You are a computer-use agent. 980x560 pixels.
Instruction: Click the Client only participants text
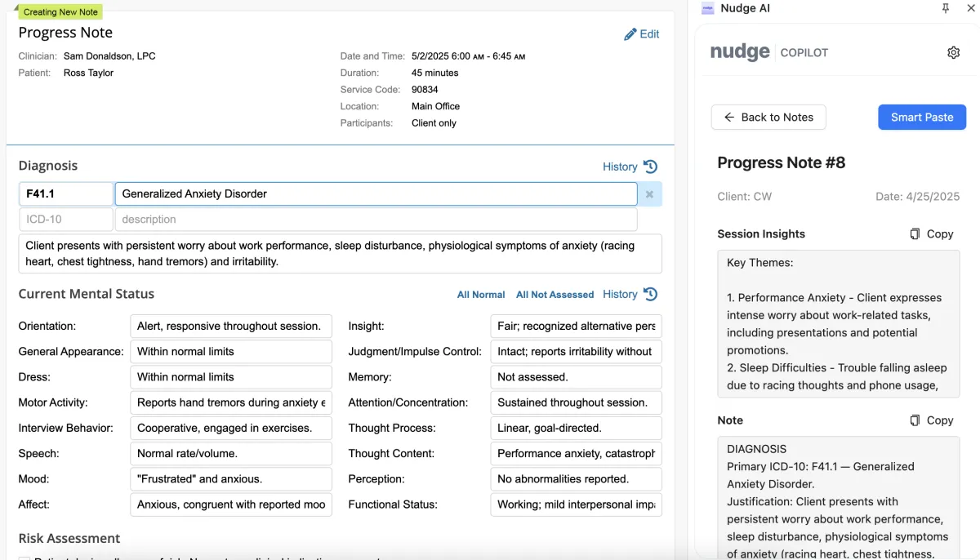click(x=434, y=123)
